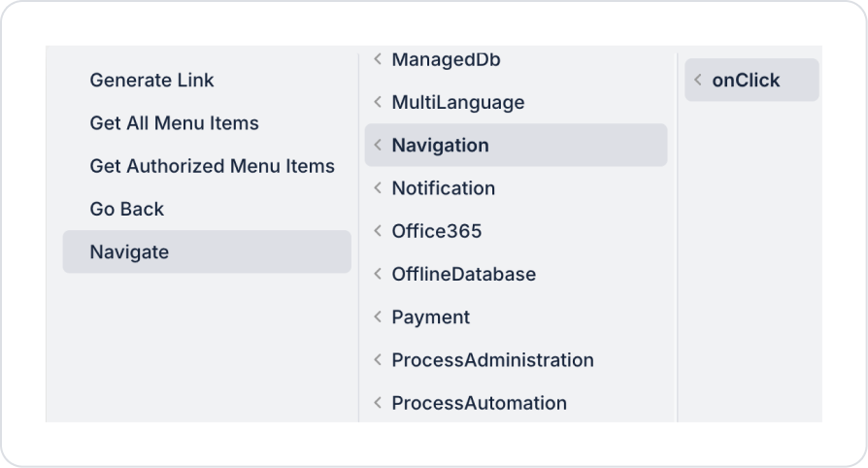868x468 pixels.
Task: Select the Navigate action
Action: [x=129, y=252]
